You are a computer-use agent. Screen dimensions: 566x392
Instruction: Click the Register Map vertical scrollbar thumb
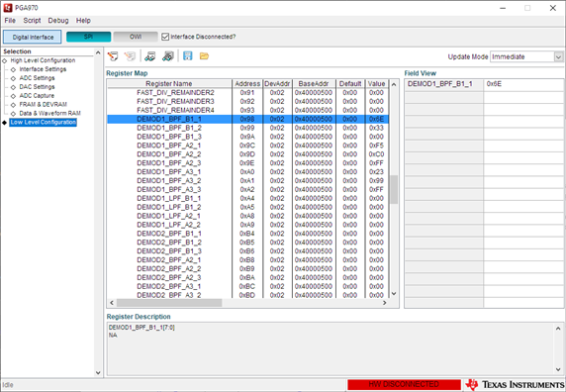(394, 189)
